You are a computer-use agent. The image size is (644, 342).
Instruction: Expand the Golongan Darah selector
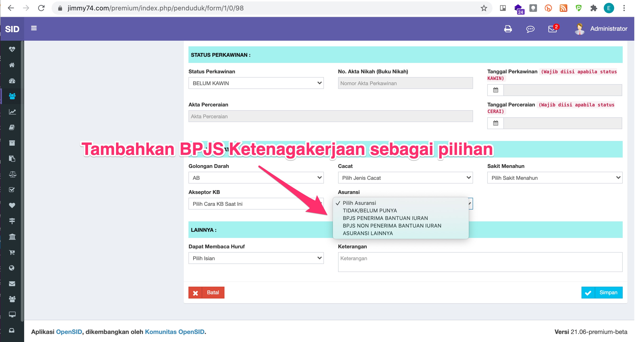coord(256,178)
